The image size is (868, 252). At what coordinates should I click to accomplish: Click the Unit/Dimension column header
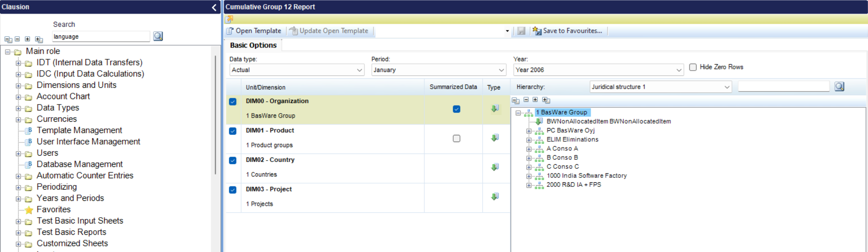(332, 87)
